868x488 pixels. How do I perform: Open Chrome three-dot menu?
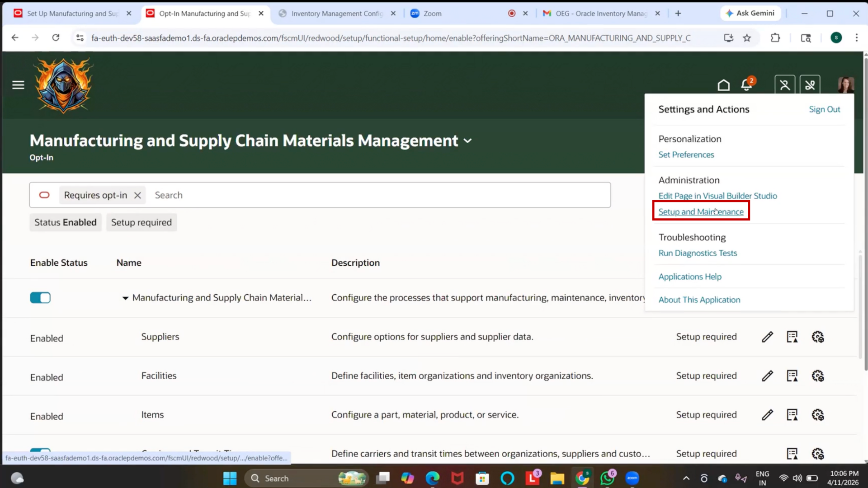856,38
